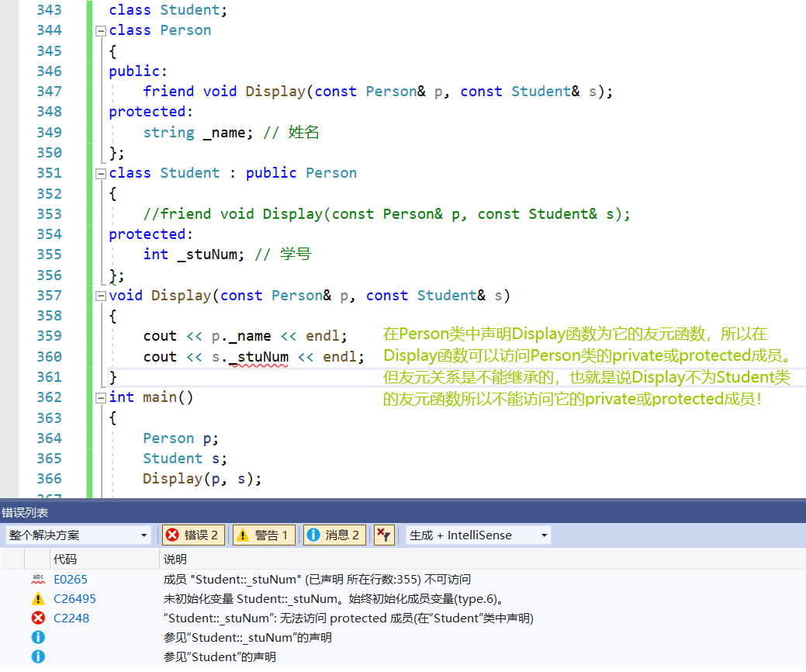The height and width of the screenshot is (672, 806).
Task: Click the red error icon for C2248
Action: click(x=38, y=618)
